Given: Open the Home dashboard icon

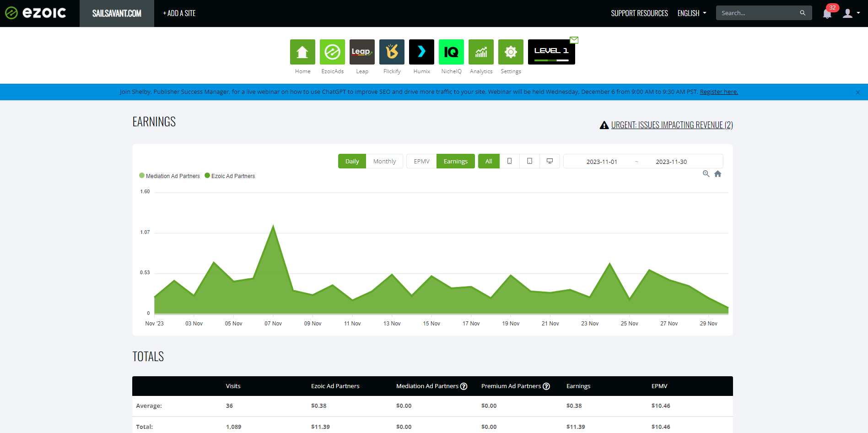Looking at the screenshot, I should tap(302, 52).
